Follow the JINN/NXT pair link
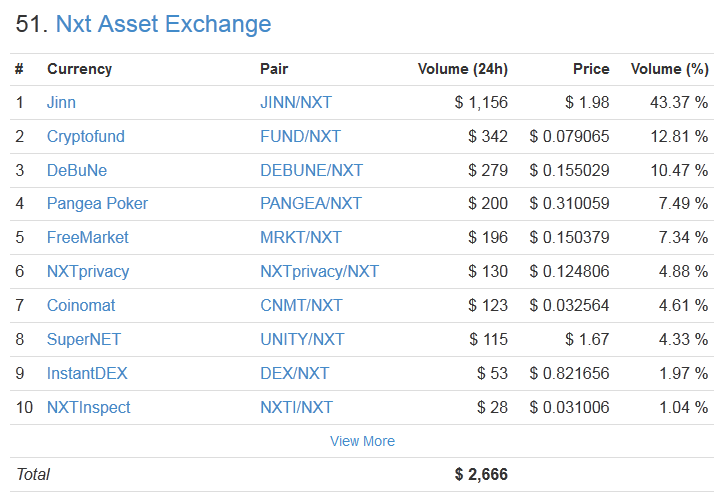Viewport: 726px width, 494px height. (x=296, y=102)
